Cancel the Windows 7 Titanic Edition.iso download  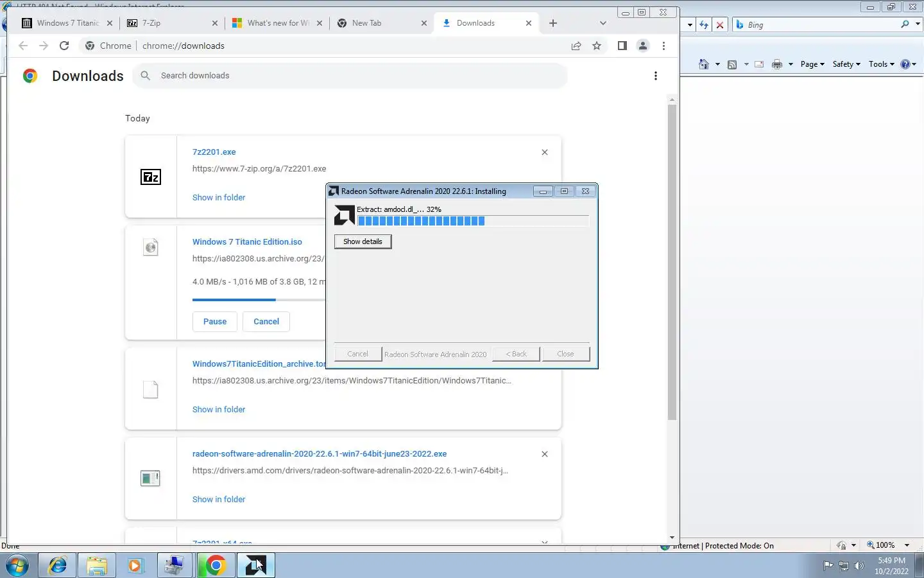(x=266, y=322)
